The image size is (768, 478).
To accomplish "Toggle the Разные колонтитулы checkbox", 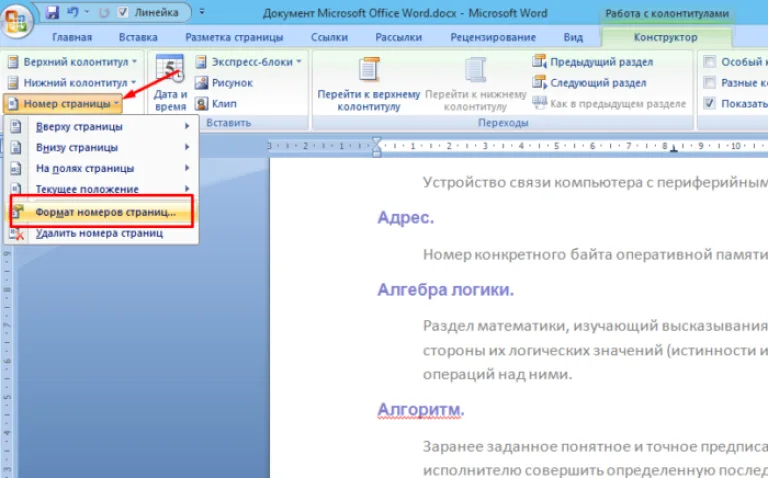I will click(709, 82).
